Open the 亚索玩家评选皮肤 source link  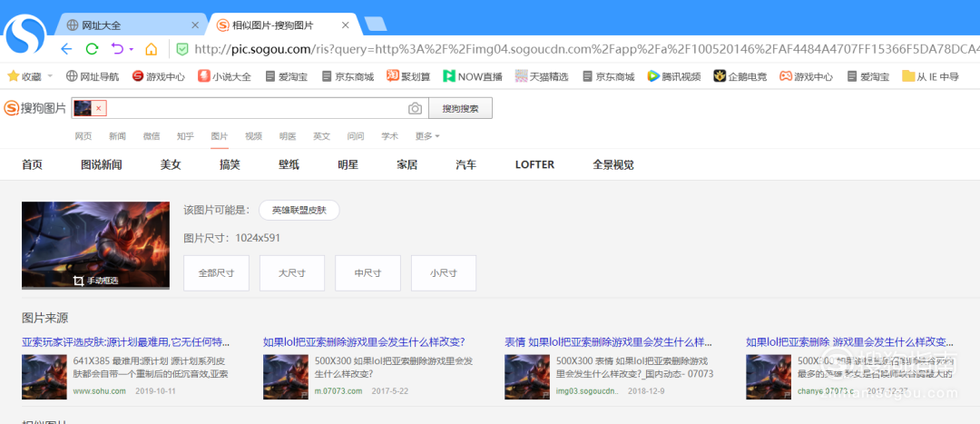(x=125, y=342)
